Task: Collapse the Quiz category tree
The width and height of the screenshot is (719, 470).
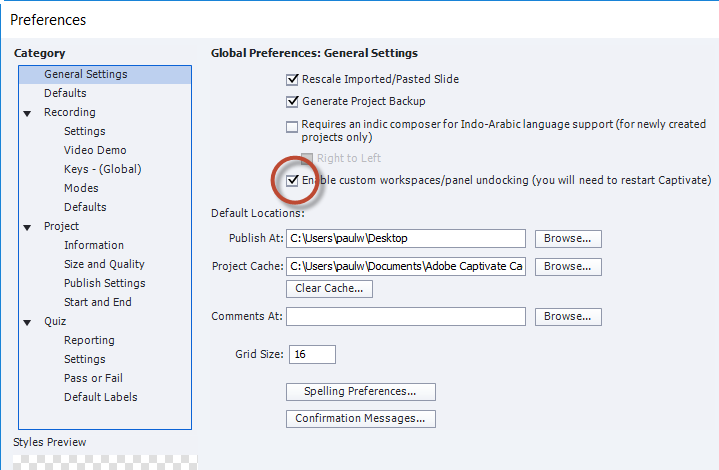Action: (x=27, y=322)
